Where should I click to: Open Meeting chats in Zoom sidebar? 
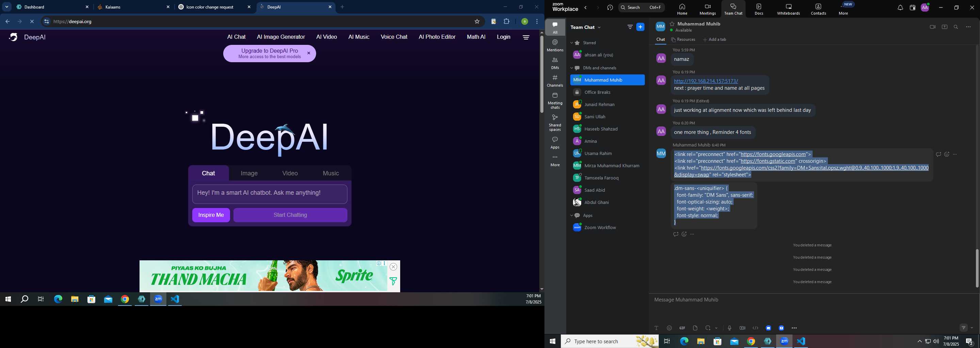[555, 101]
